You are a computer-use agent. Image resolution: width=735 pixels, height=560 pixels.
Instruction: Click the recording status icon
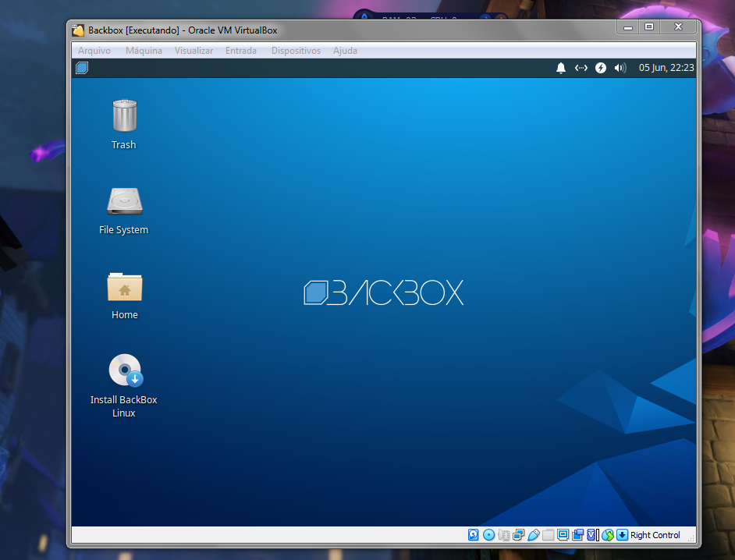578,535
